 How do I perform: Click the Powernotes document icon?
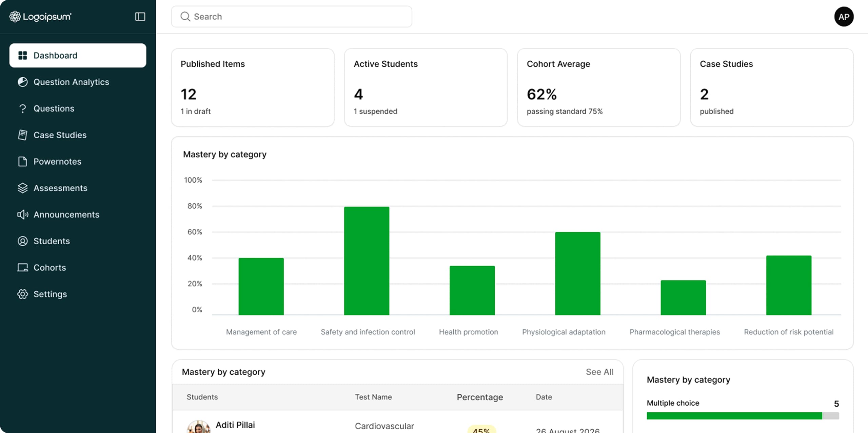click(x=23, y=162)
